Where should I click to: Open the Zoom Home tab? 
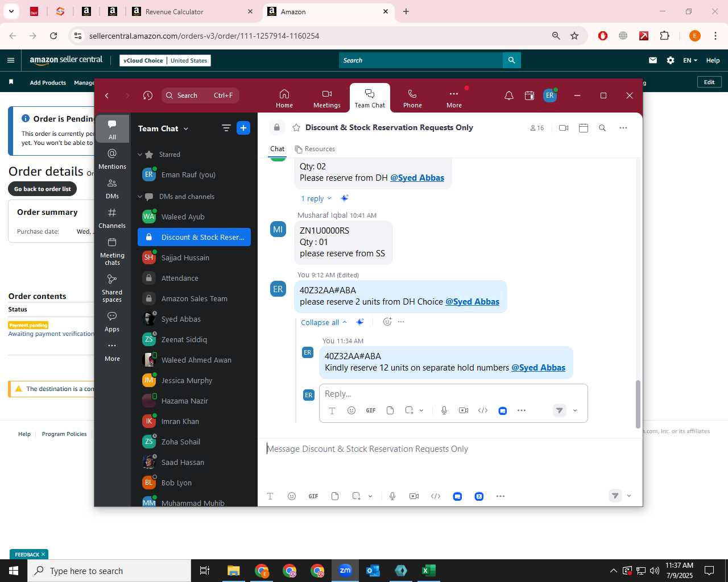[x=284, y=98]
